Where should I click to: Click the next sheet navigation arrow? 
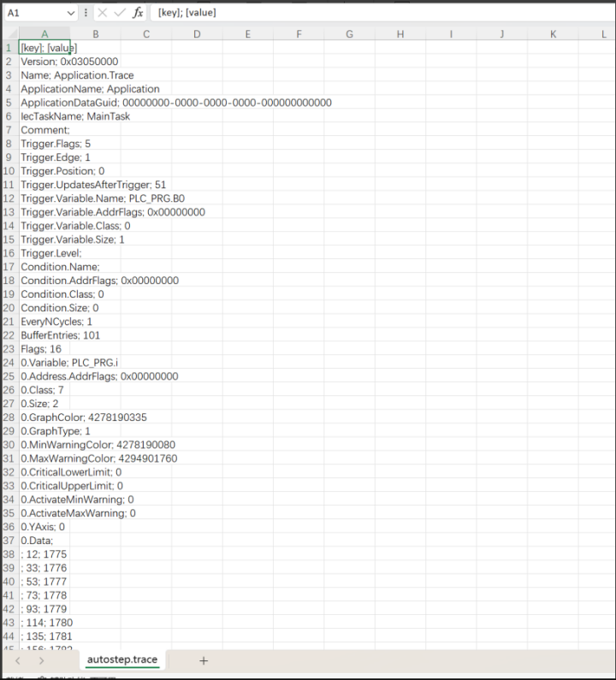(41, 660)
